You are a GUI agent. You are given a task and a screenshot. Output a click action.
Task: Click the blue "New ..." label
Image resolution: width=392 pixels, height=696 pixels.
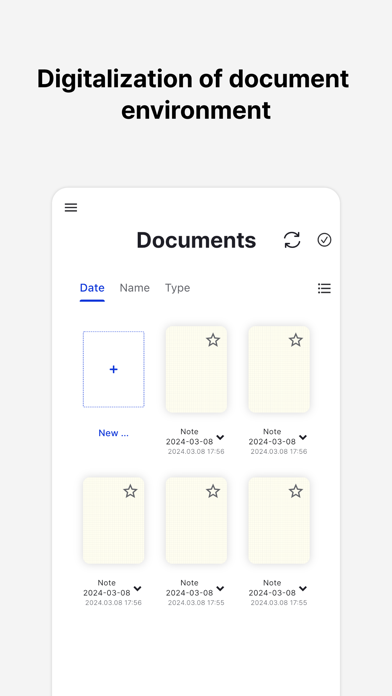(x=114, y=433)
